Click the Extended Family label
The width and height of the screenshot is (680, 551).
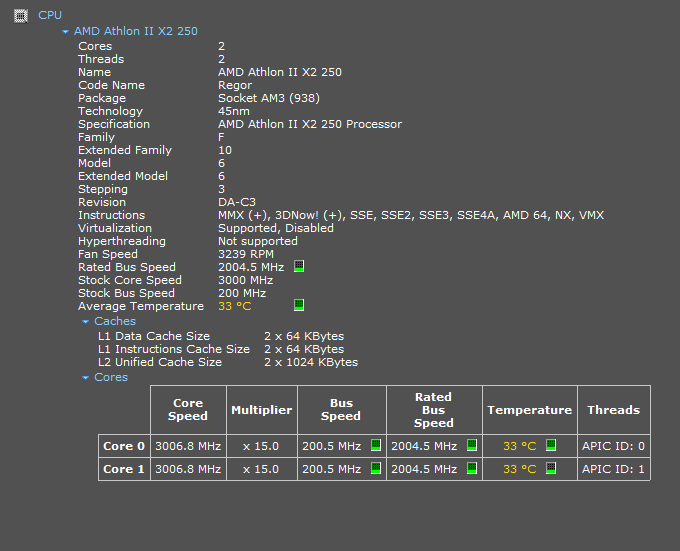[x=125, y=150]
